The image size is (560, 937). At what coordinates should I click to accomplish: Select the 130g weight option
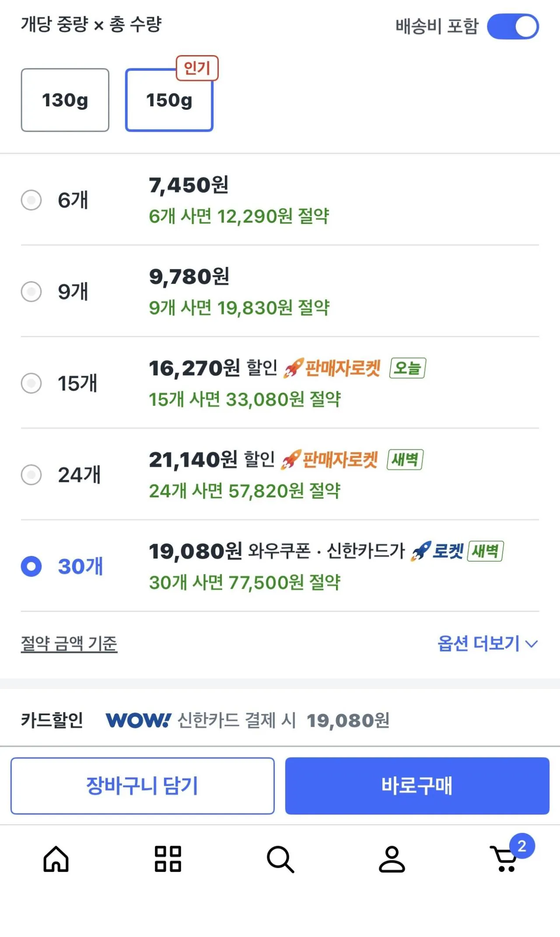coord(65,100)
